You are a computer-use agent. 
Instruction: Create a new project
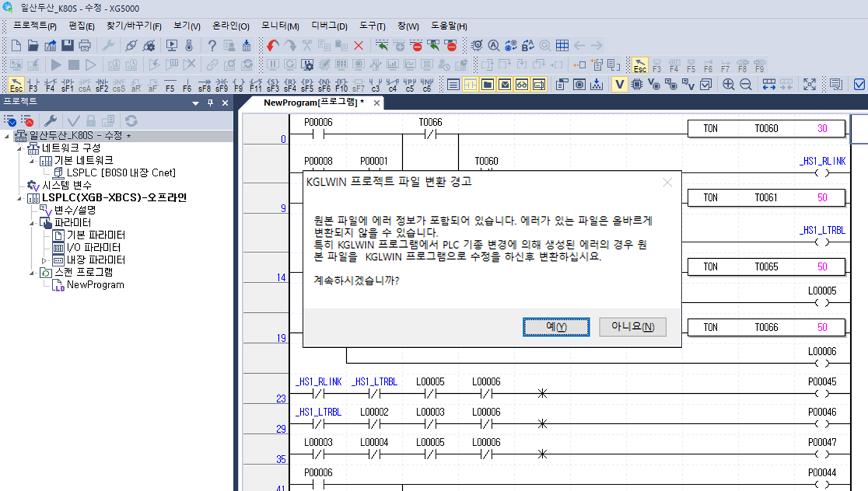[17, 44]
